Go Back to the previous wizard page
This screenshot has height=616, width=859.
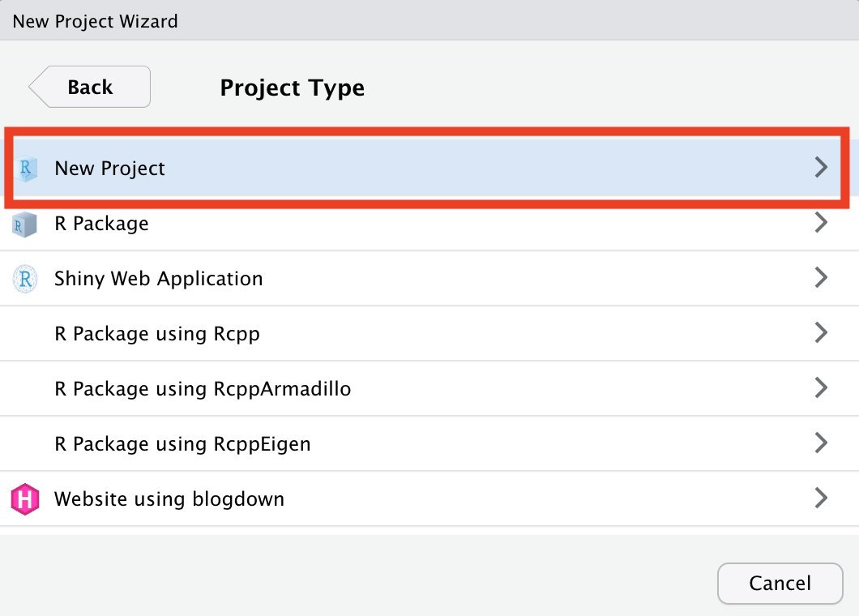[x=90, y=87]
